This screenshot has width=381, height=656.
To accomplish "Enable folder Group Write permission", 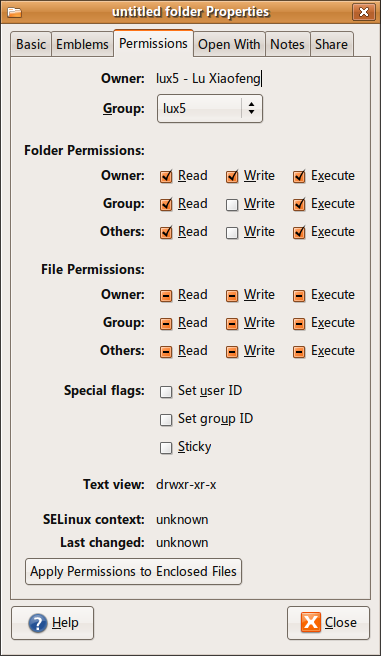I will click(x=232, y=205).
